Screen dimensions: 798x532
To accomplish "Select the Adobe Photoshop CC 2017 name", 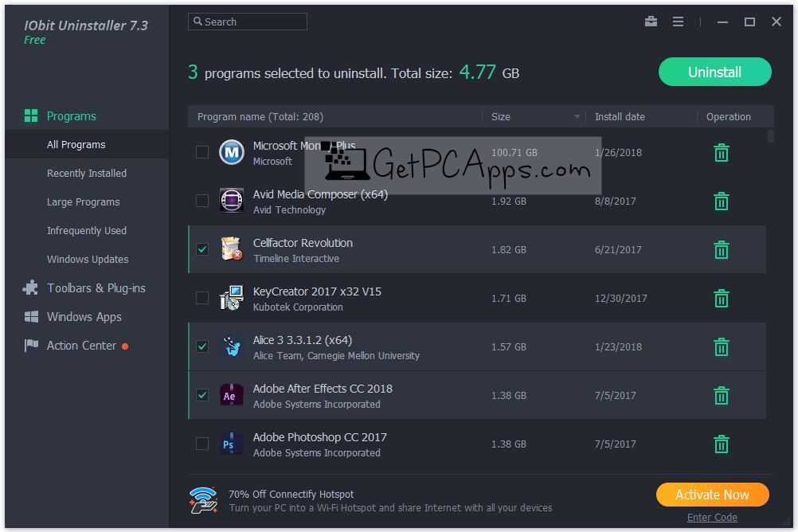I will pyautogui.click(x=319, y=437).
